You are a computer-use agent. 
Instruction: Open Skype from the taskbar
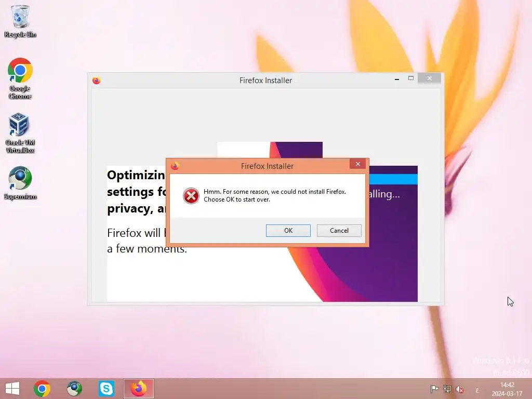click(106, 389)
